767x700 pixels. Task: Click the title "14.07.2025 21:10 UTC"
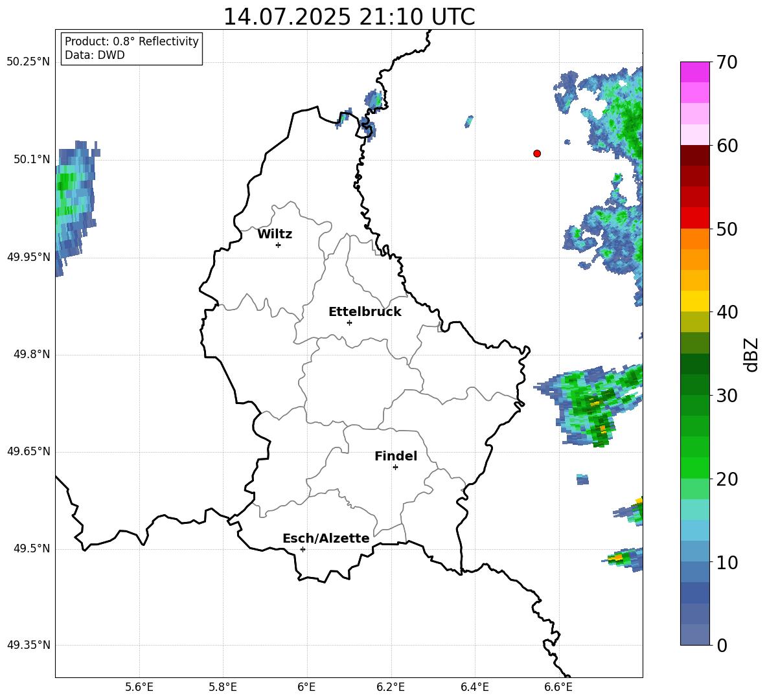349,17
